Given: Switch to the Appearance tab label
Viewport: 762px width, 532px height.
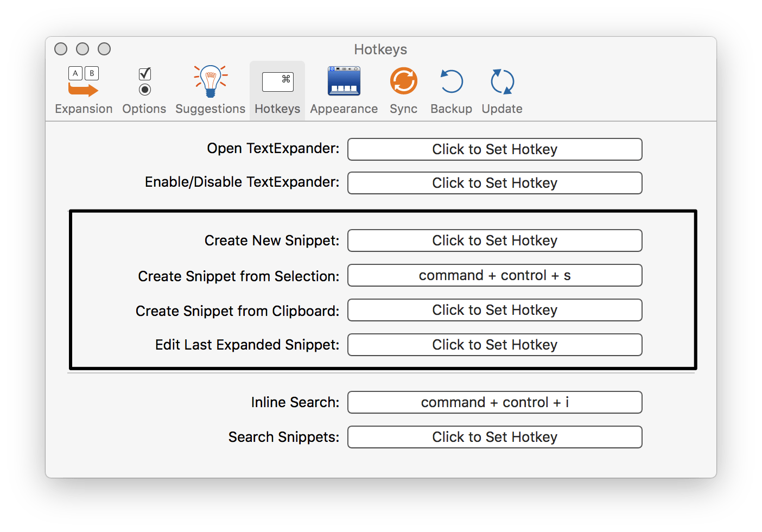Looking at the screenshot, I should coord(344,109).
